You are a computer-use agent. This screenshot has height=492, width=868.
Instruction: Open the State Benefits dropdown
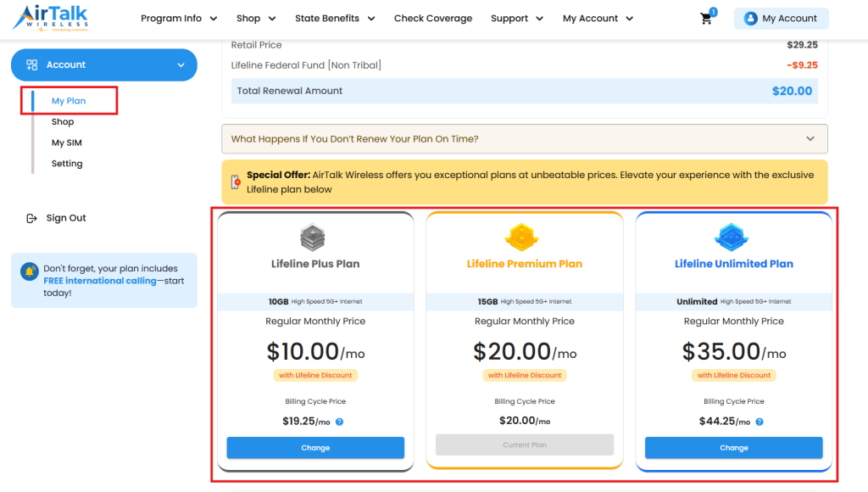335,19
